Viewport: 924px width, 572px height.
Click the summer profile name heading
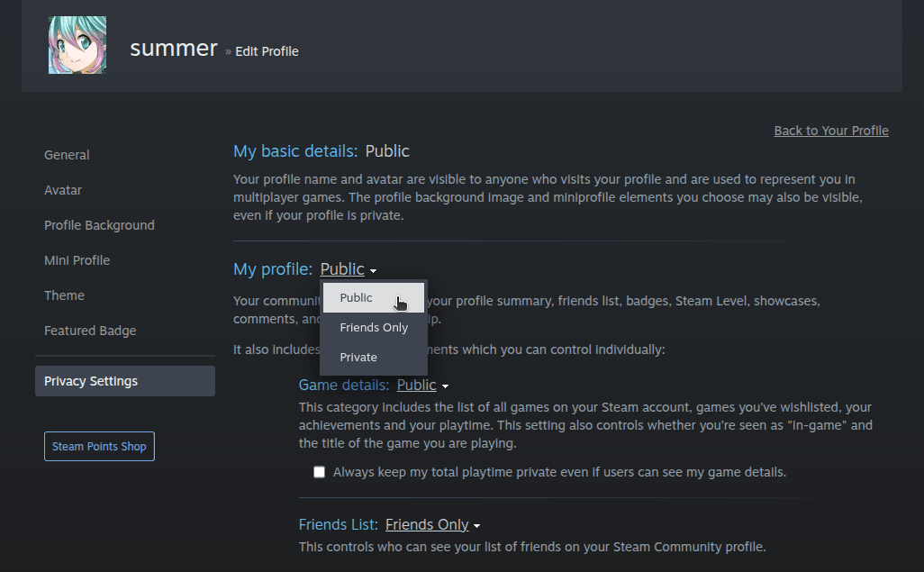(x=173, y=48)
